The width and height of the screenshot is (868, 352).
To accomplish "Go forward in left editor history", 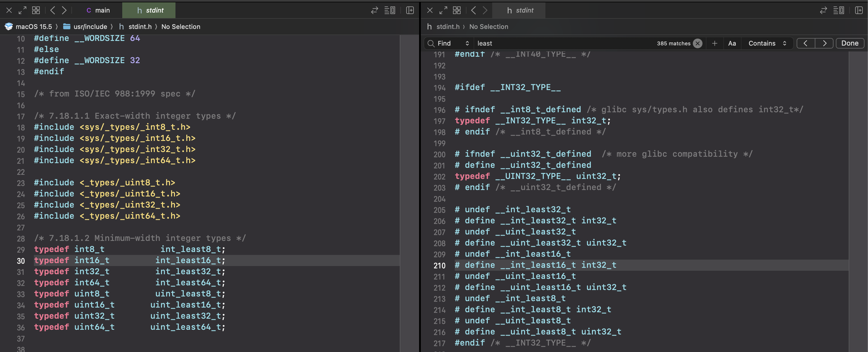I will [x=64, y=10].
